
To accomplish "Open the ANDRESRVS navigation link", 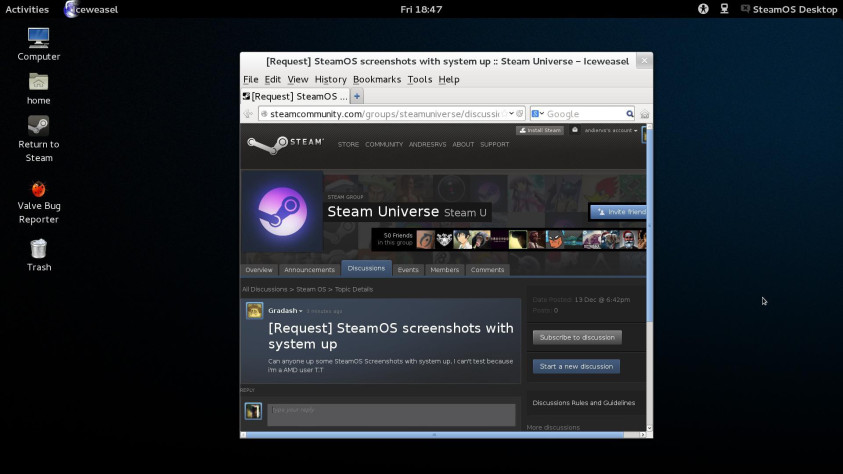I will [427, 145].
